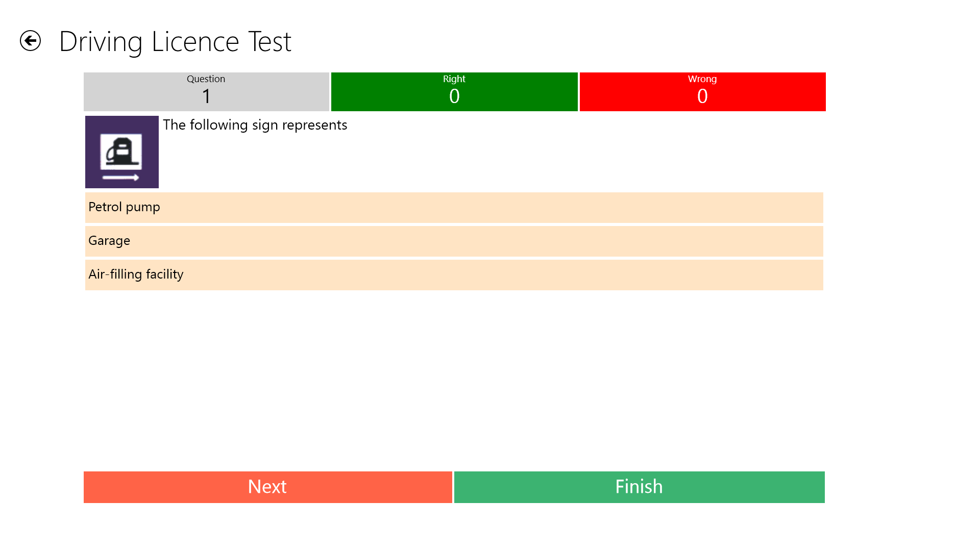
Task: Open the Wrong score panel details
Action: (x=702, y=92)
